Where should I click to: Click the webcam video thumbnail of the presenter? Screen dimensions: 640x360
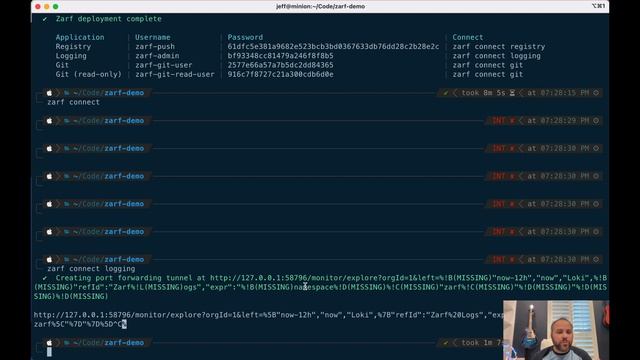[556, 330]
